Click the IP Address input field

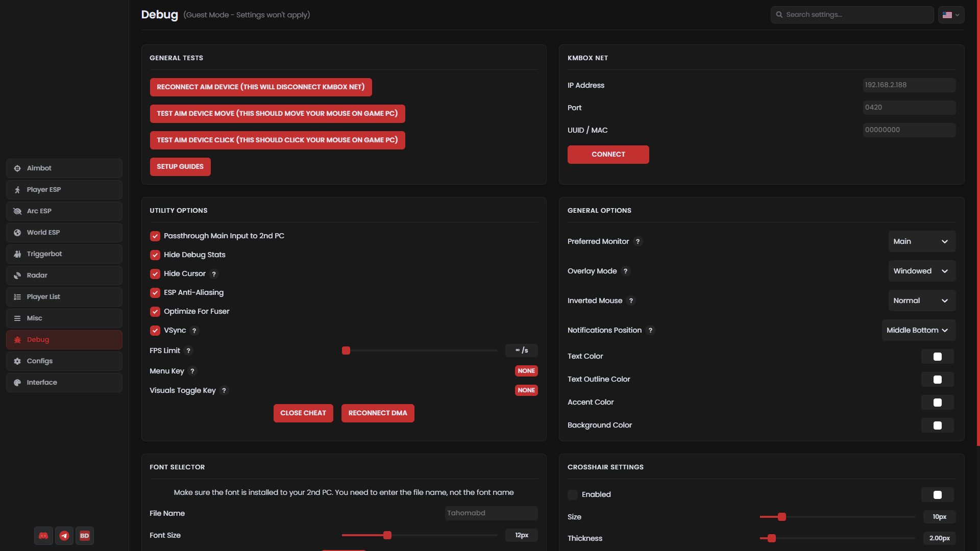pyautogui.click(x=909, y=85)
